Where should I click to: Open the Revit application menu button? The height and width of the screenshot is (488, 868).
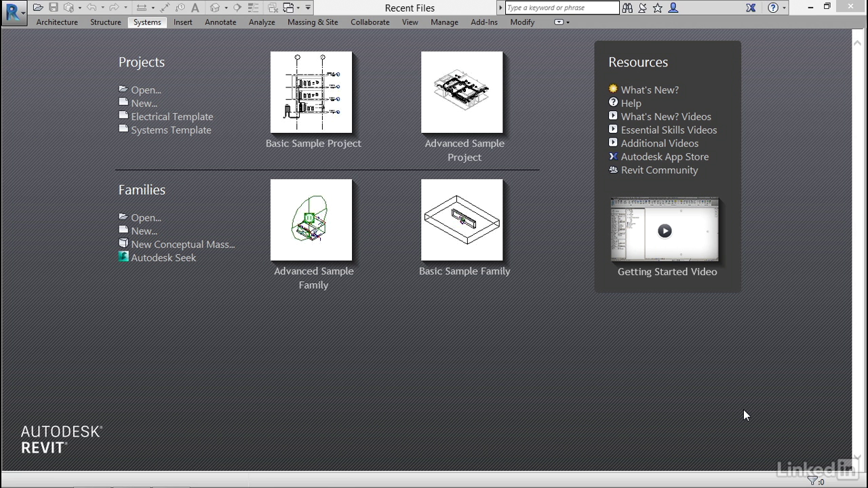pos(14,13)
